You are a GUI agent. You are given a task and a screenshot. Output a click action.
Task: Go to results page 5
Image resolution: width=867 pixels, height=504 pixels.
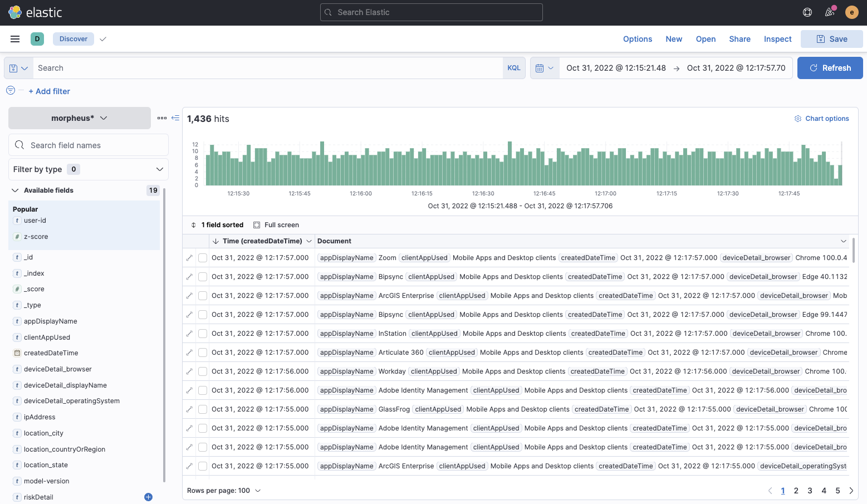tap(837, 491)
